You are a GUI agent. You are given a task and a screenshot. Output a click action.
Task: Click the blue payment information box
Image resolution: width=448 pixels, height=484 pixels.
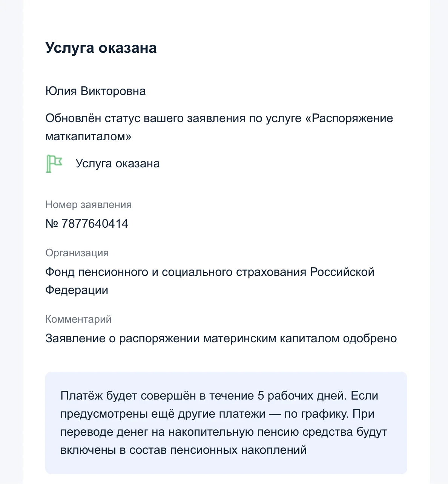[226, 423]
